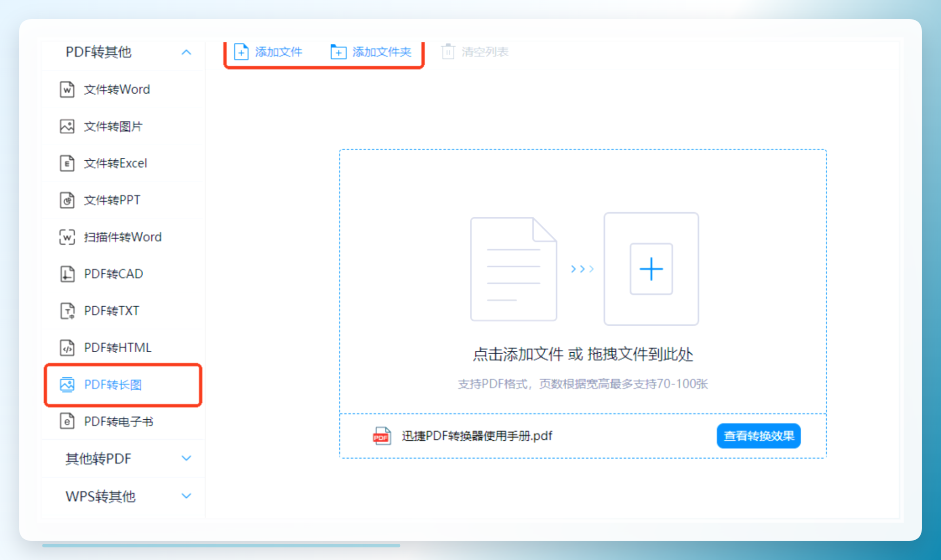This screenshot has width=941, height=560.
Task: Click the PDF转长图 image icon
Action: [x=67, y=385]
